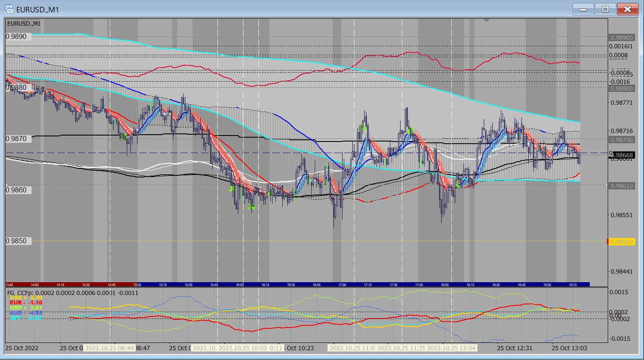Select the red EUR legend entry
This screenshot has height=360, width=644.
coord(26,303)
